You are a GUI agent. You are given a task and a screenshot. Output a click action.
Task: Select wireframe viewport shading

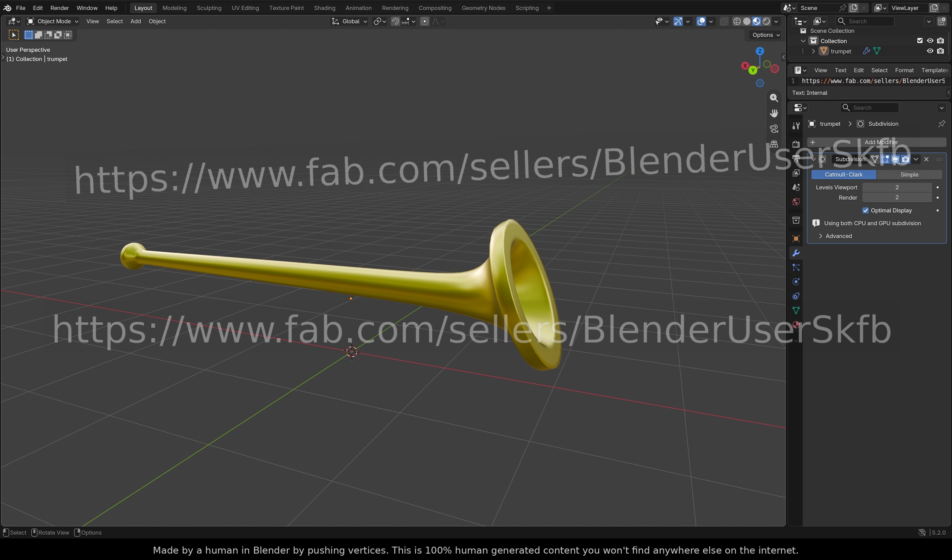pyautogui.click(x=737, y=21)
